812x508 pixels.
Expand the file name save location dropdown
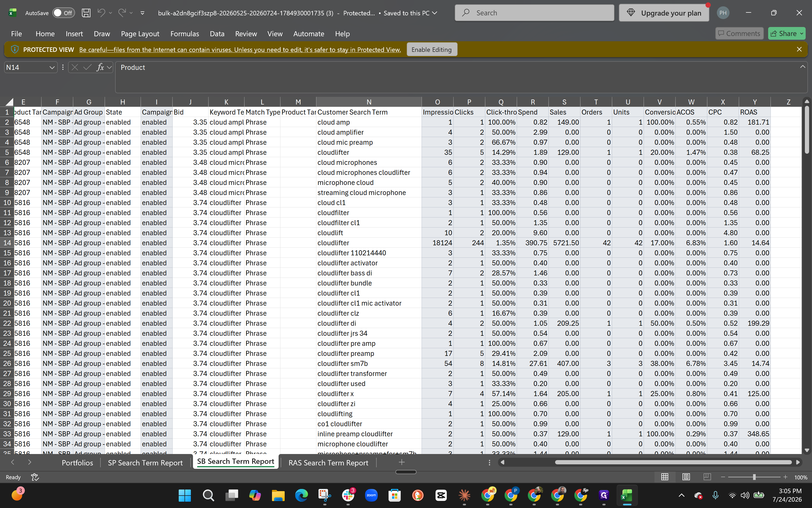click(435, 13)
